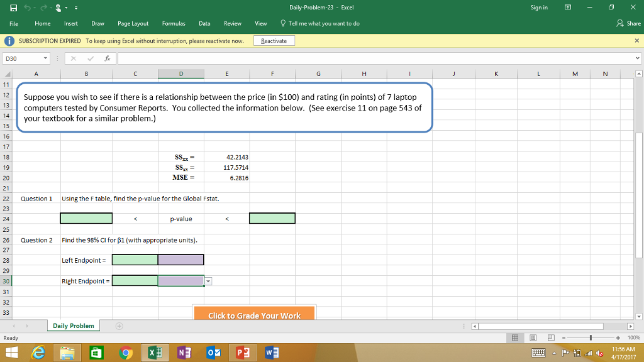
Task: Open PowerPoint from the taskbar
Action: 241,352
